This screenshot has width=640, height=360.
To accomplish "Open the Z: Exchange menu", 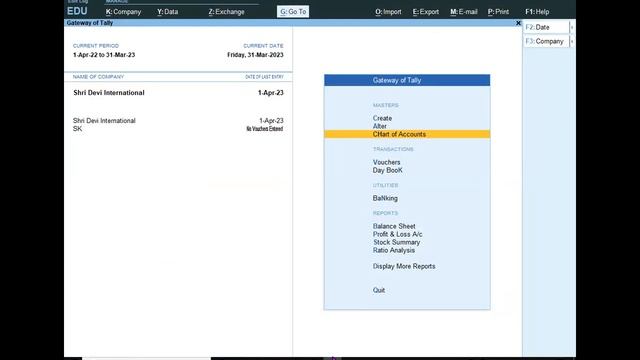I will (x=226, y=12).
